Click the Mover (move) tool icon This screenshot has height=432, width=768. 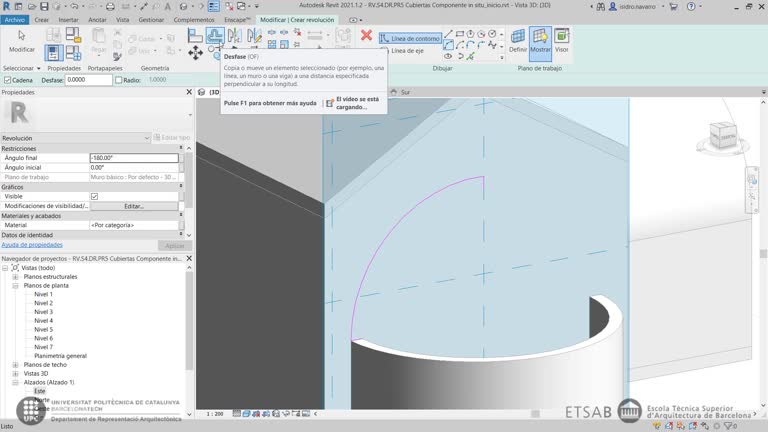coord(196,52)
